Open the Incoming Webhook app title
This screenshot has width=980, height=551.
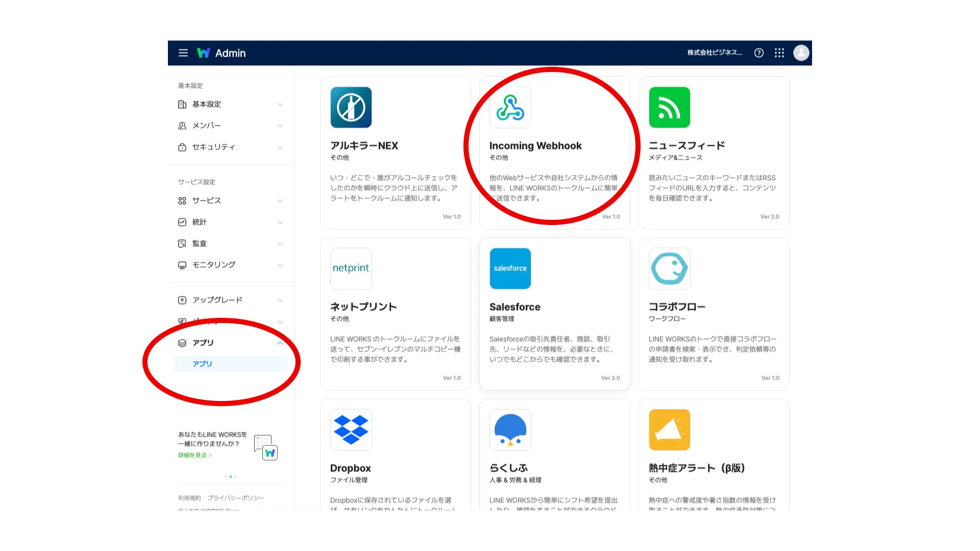535,146
